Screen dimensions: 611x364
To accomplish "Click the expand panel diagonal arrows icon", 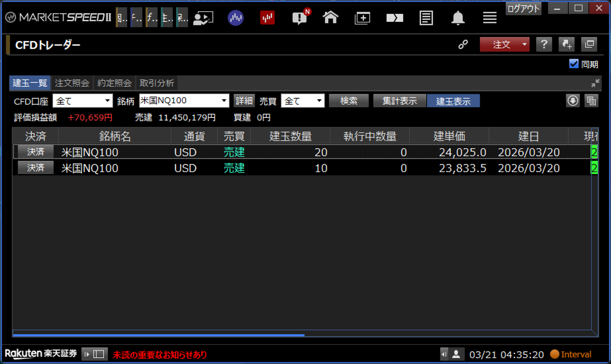I will click(595, 83).
